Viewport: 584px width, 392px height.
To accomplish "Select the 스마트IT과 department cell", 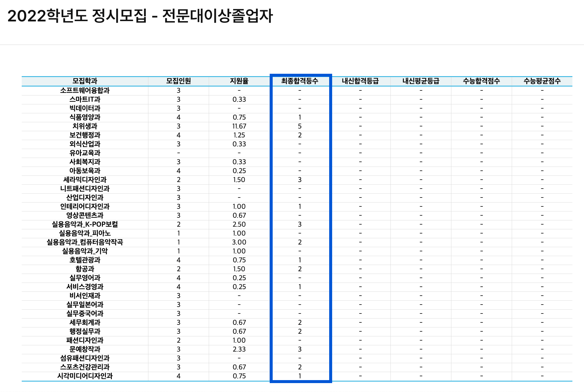I will 85,99.
